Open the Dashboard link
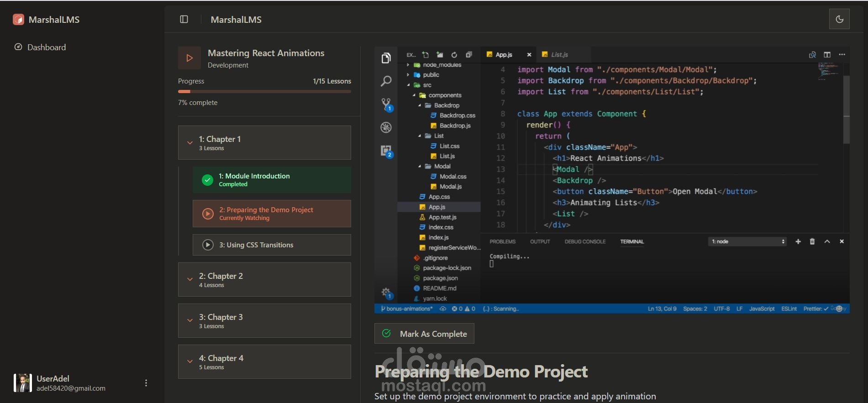Image resolution: width=868 pixels, height=403 pixels. tap(40, 47)
